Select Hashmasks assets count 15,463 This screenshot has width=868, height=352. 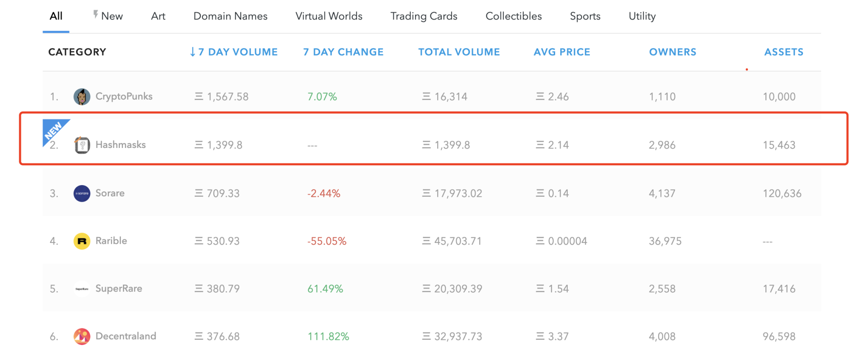[779, 145]
